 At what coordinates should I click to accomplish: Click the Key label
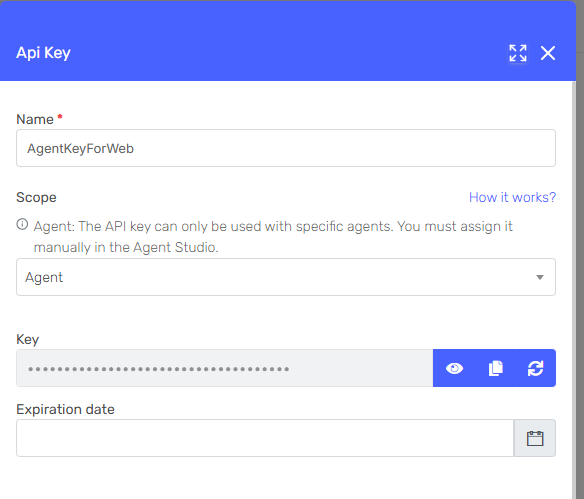click(x=27, y=339)
